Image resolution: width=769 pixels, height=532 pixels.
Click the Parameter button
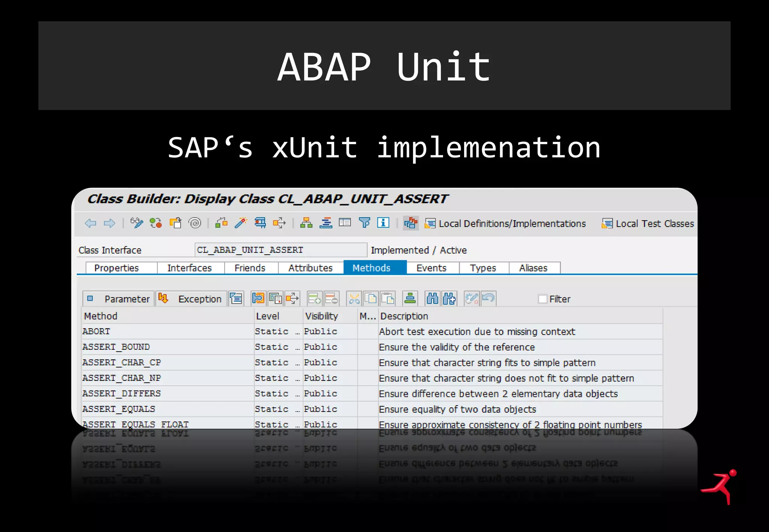click(x=118, y=299)
